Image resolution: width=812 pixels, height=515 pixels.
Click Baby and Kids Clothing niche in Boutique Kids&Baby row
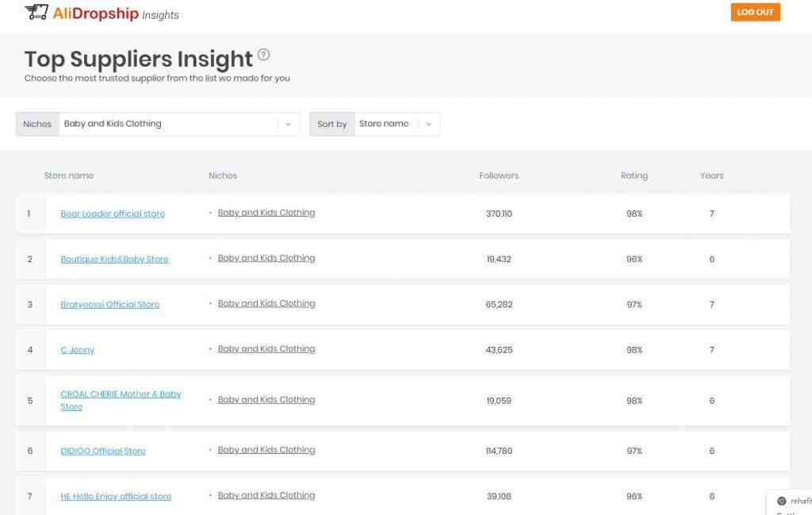tap(266, 258)
